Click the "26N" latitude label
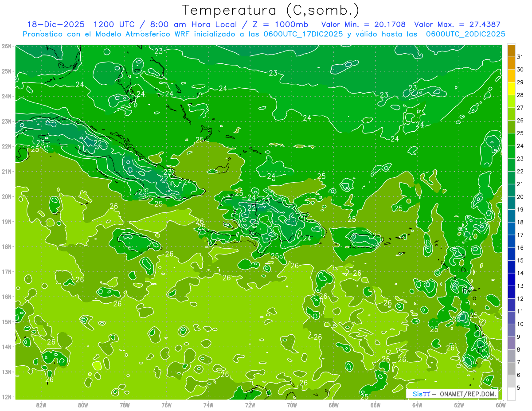This screenshot has height=411, width=532. pyautogui.click(x=7, y=46)
